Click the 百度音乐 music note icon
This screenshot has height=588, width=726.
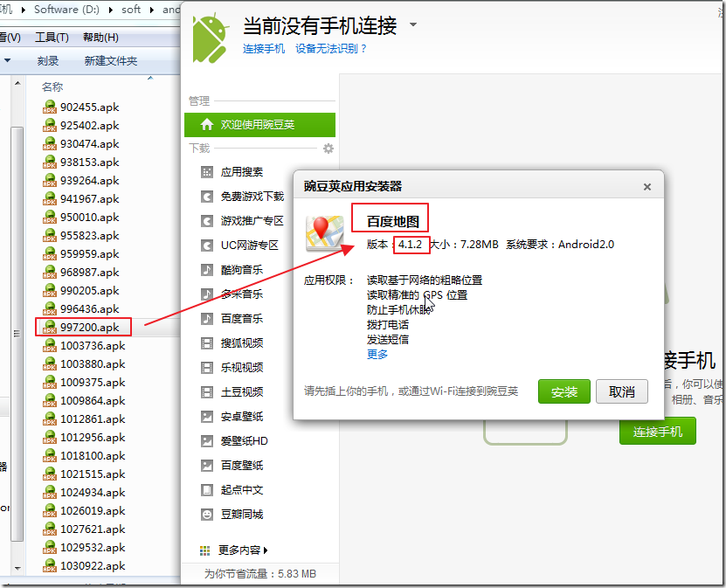pyautogui.click(x=207, y=319)
